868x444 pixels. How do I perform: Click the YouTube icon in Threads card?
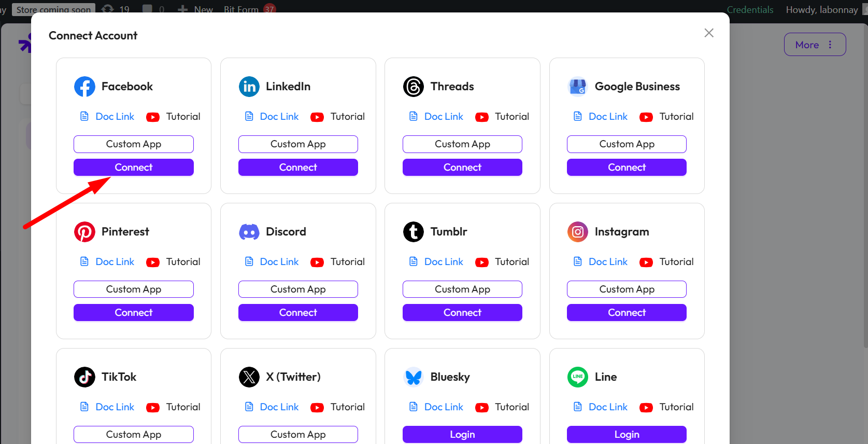coord(482,117)
